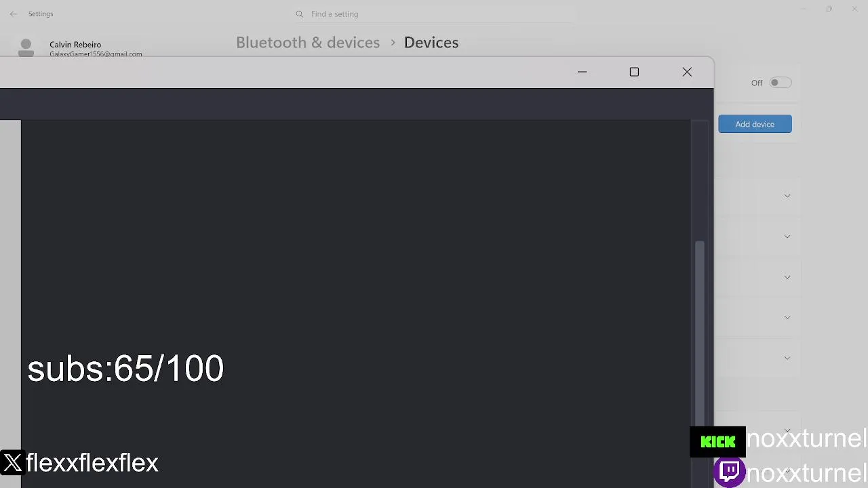Focus the Find a setting search box
Viewport: 868px width, 488px height.
(x=434, y=14)
